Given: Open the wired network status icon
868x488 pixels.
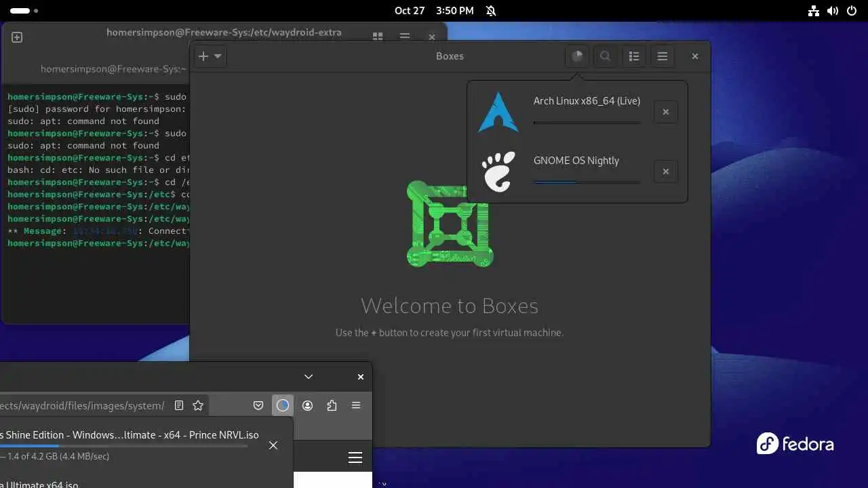Looking at the screenshot, I should (814, 11).
